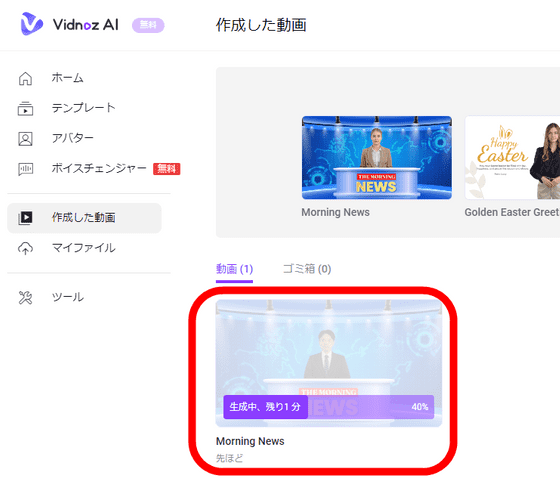Click the red 無料 label next to ボイスチェンジャー
Viewport: 560px width, 492px height.
tap(167, 169)
